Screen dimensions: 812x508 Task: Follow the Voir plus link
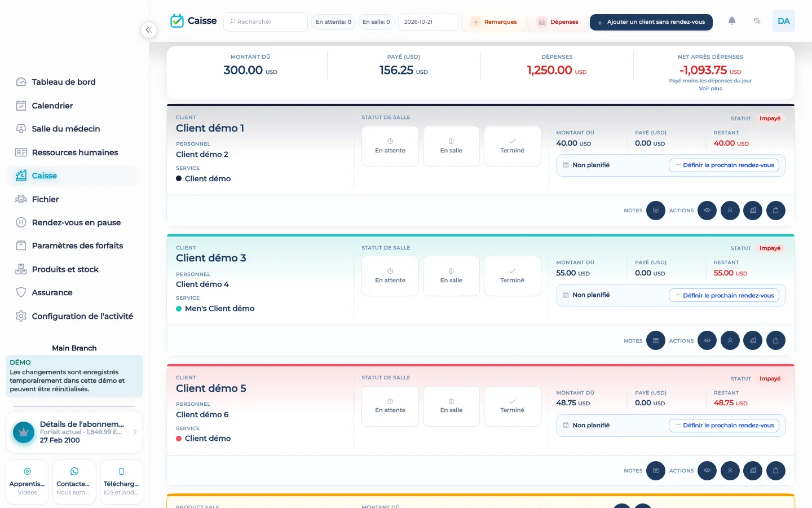pos(710,89)
